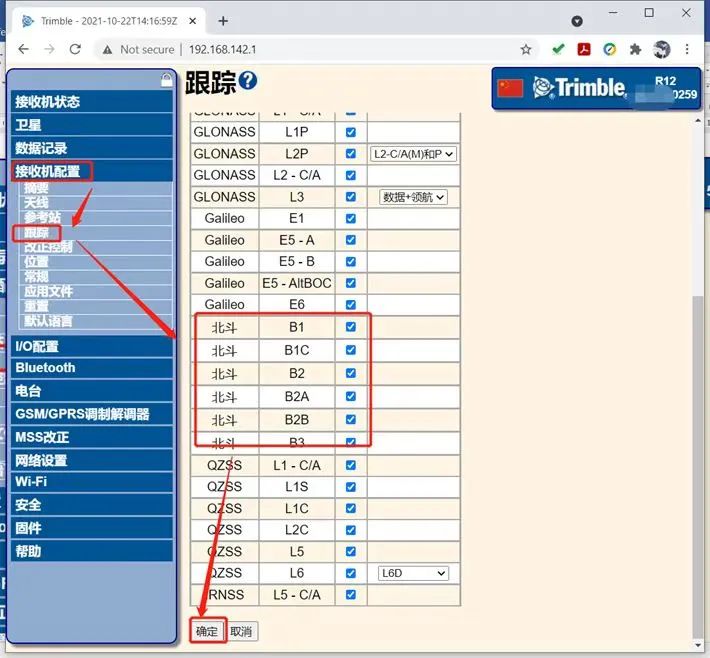Click the Trimble logo

pos(580,87)
